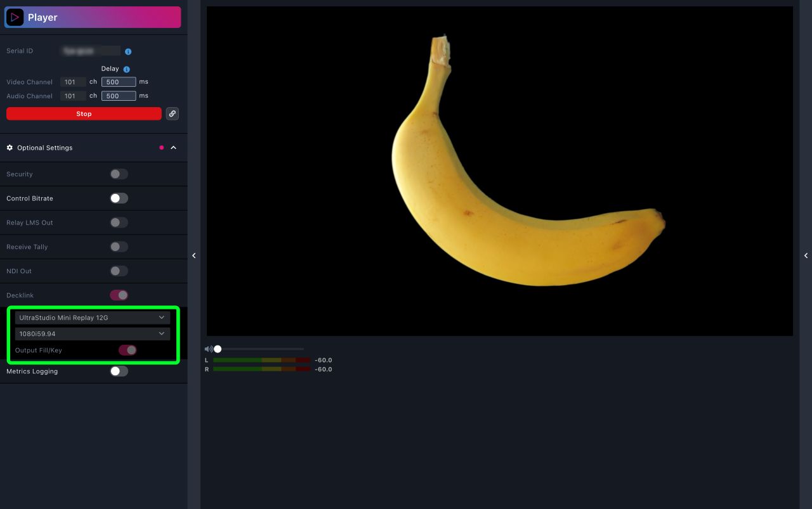Enable the NDI Out switch
Viewport: 812px width, 509px height.
tap(119, 271)
